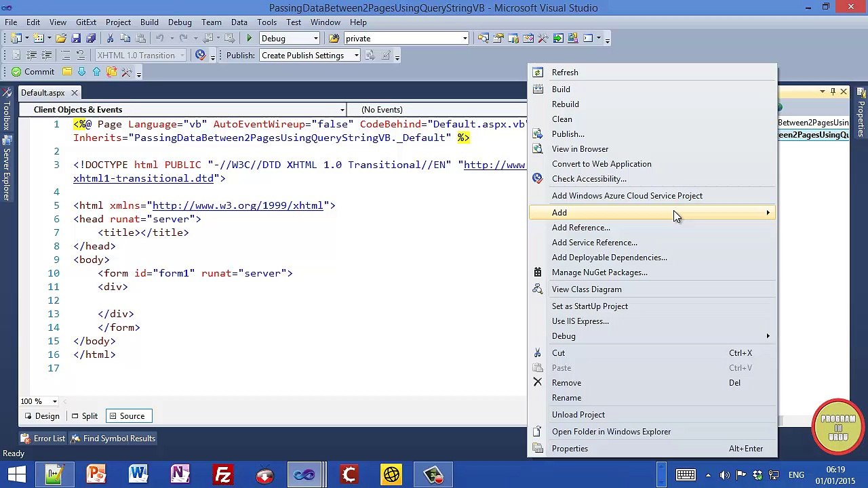Image resolution: width=868 pixels, height=488 pixels.
Task: Click the Open File folder icon
Action: pyautogui.click(x=60, y=39)
